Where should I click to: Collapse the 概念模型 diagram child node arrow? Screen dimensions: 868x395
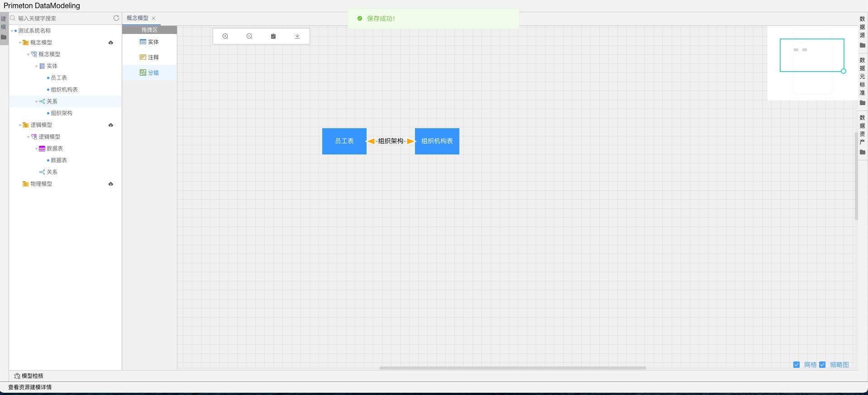coord(28,54)
